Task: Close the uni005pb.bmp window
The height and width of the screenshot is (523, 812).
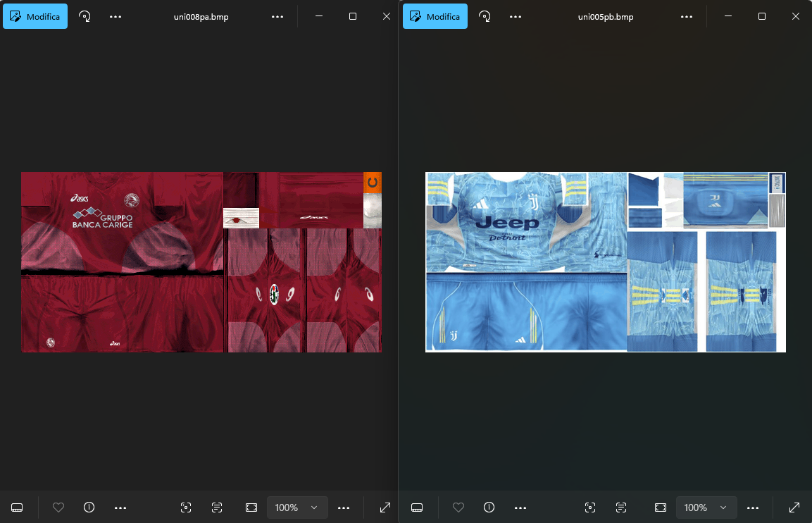Action: click(795, 17)
